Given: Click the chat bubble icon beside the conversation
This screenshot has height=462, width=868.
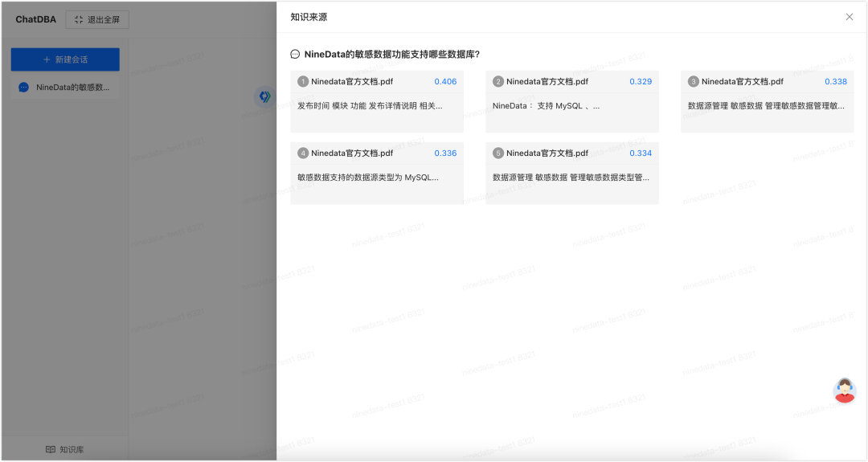Looking at the screenshot, I should 24,87.
